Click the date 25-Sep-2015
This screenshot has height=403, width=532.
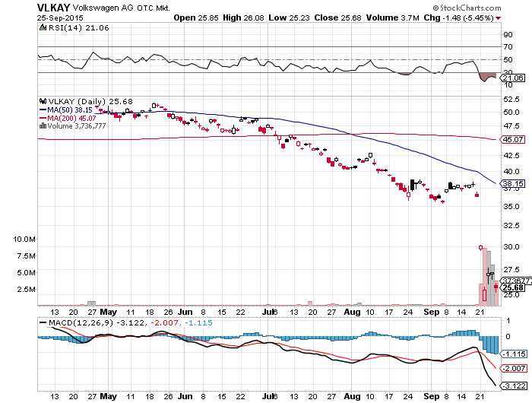pos(60,18)
